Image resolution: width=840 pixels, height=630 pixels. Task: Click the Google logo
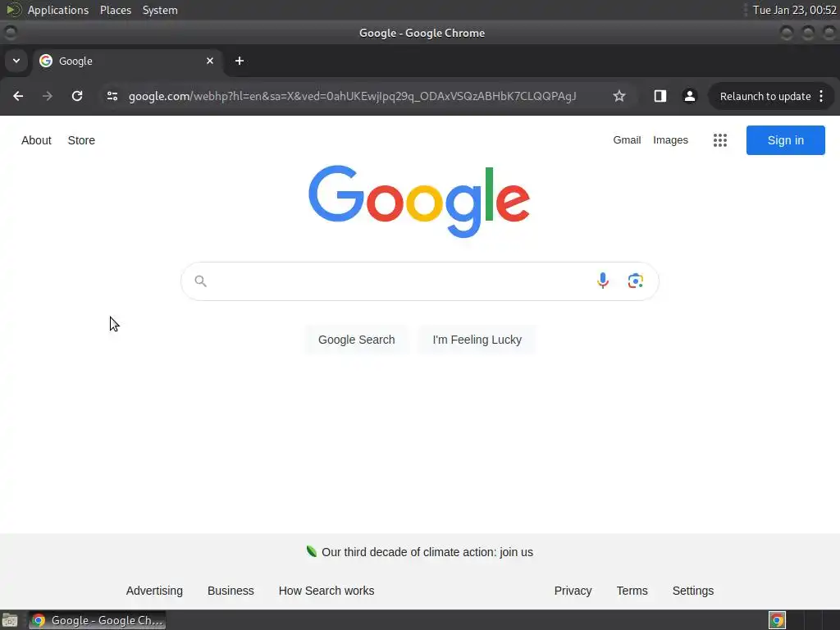click(419, 201)
